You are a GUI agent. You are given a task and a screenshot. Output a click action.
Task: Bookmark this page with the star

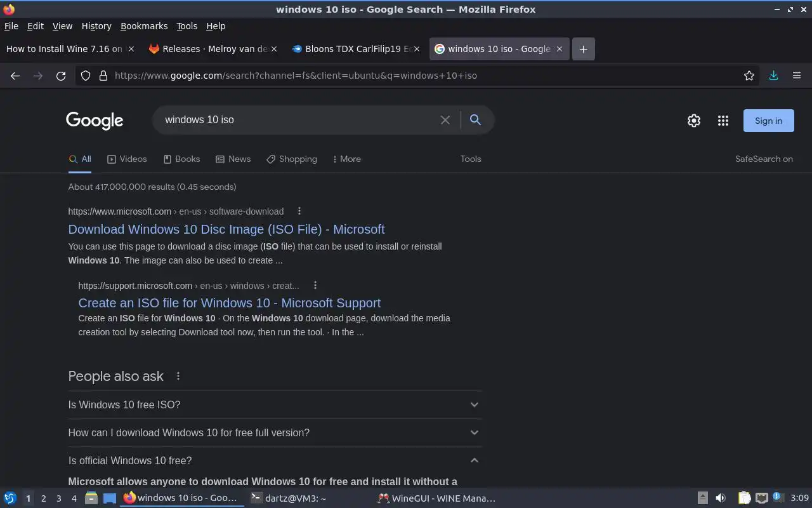click(749, 76)
